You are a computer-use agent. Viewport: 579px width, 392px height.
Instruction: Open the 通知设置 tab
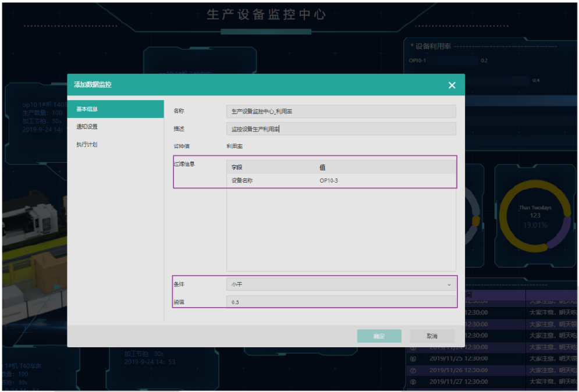point(87,127)
